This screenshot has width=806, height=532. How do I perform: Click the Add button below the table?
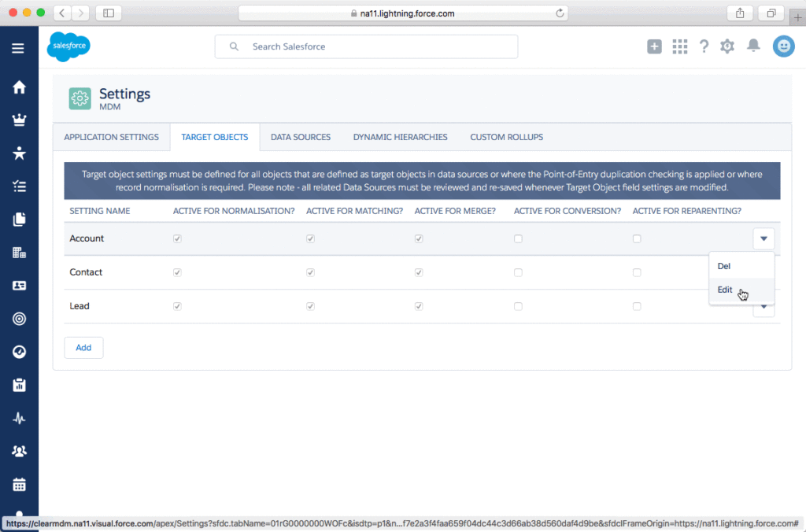(83, 347)
